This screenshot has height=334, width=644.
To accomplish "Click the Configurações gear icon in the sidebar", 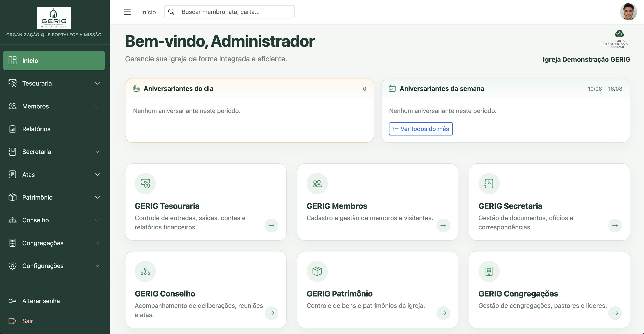I will point(12,266).
